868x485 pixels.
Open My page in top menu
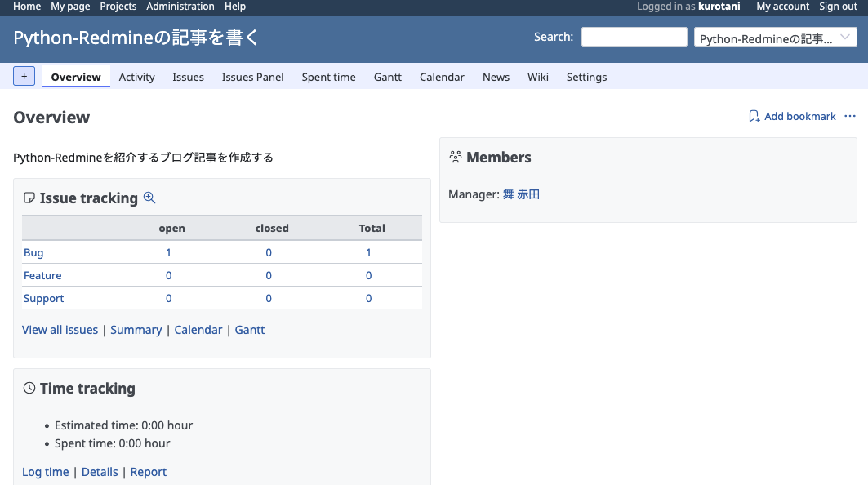tap(70, 7)
